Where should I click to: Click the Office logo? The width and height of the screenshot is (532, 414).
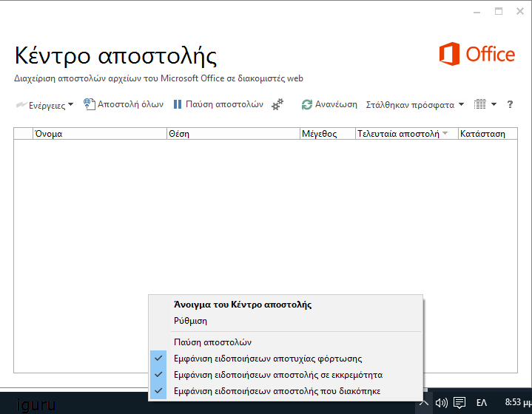click(477, 54)
